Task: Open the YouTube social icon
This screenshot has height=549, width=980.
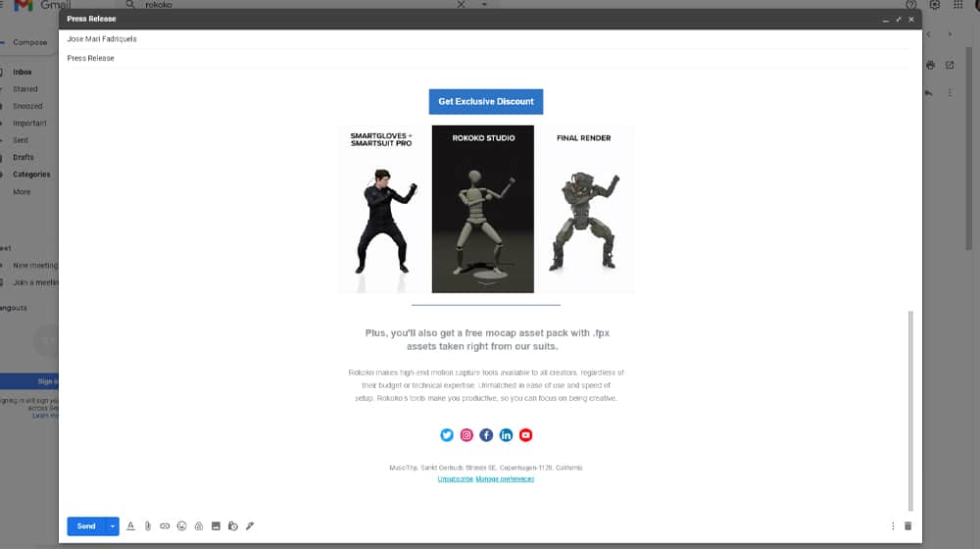Action: (x=525, y=434)
